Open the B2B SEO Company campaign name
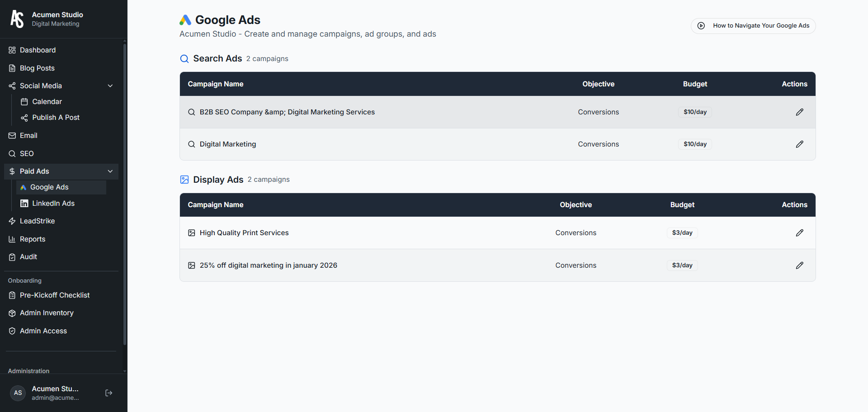This screenshot has width=868, height=412. 287,112
